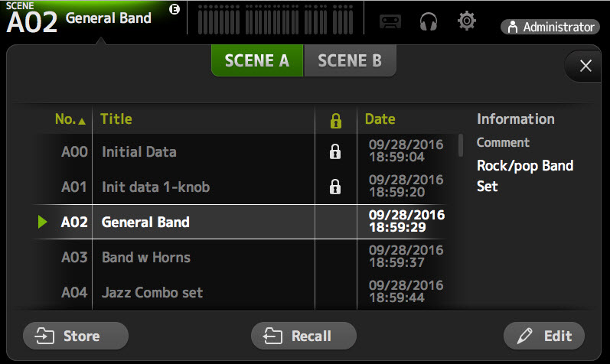The image size is (610, 364).
Task: Close the scene list window
Action: click(x=586, y=66)
